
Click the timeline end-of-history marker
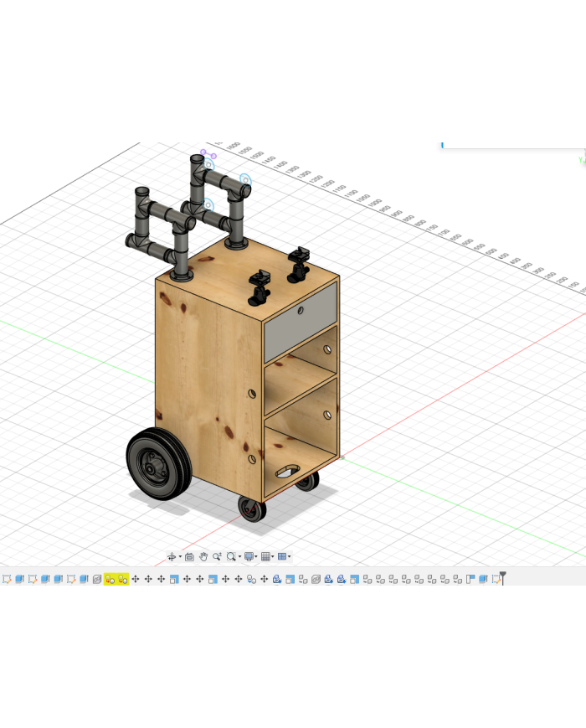[x=501, y=577]
